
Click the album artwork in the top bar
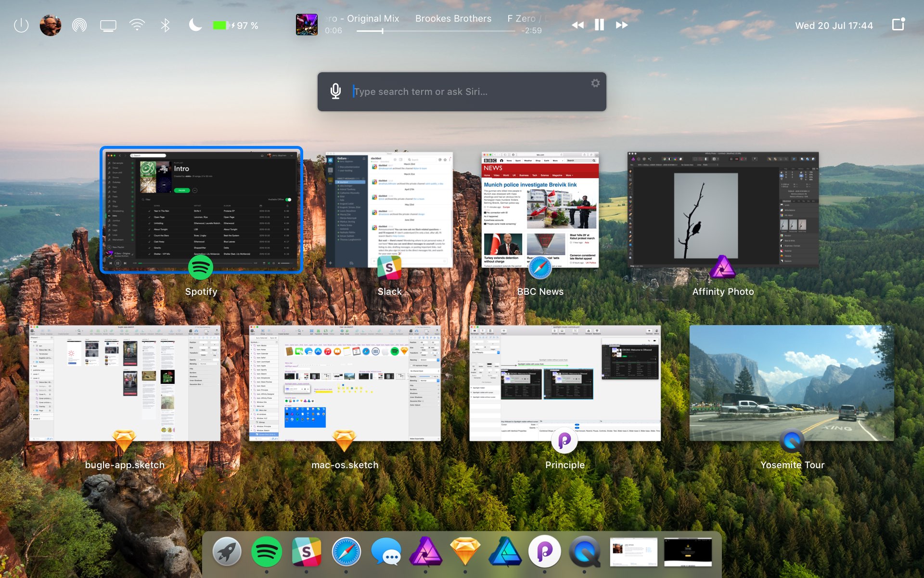(x=307, y=25)
